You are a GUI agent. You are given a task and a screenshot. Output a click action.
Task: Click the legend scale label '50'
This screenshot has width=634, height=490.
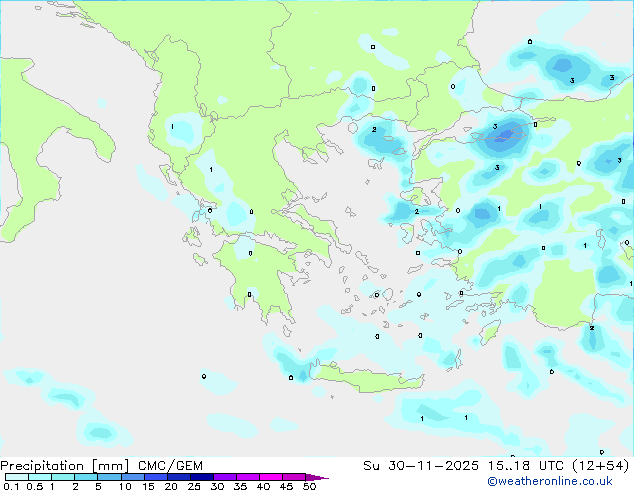[309, 486]
